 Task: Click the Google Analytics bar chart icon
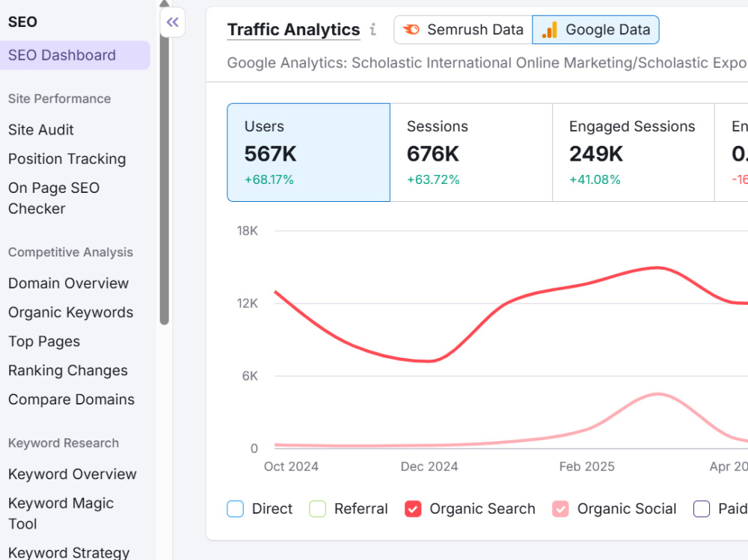tap(550, 30)
